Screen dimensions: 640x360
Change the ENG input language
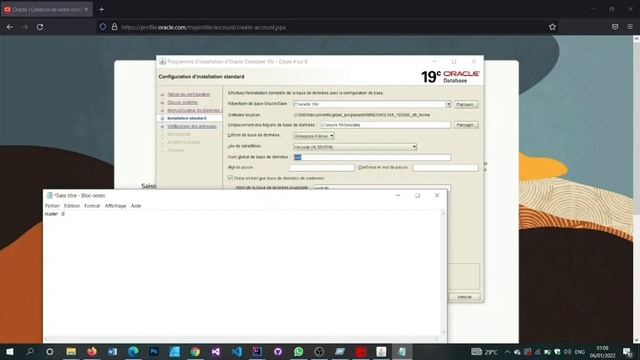(580, 351)
